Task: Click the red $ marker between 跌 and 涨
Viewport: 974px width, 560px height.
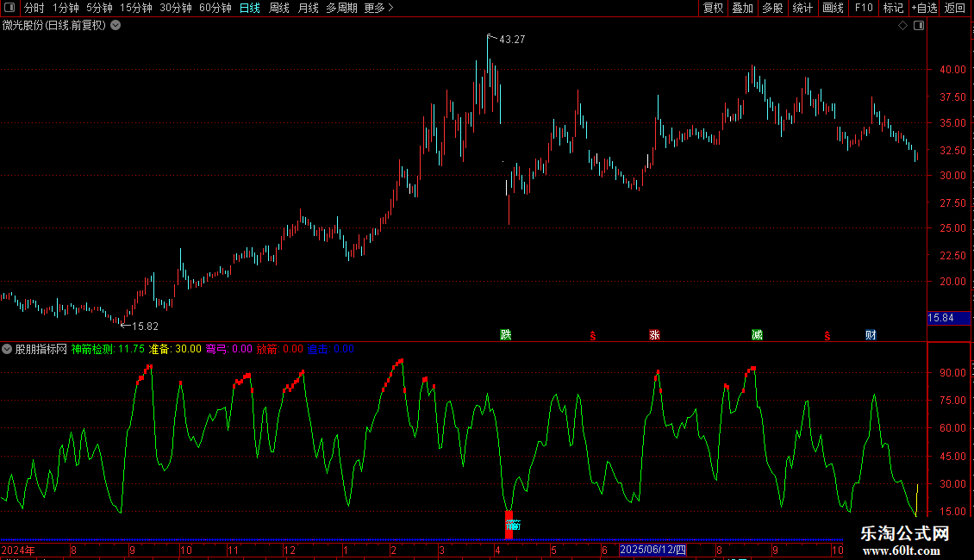Action: click(593, 336)
